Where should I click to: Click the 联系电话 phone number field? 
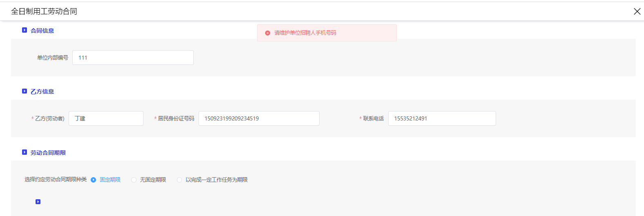[442, 118]
